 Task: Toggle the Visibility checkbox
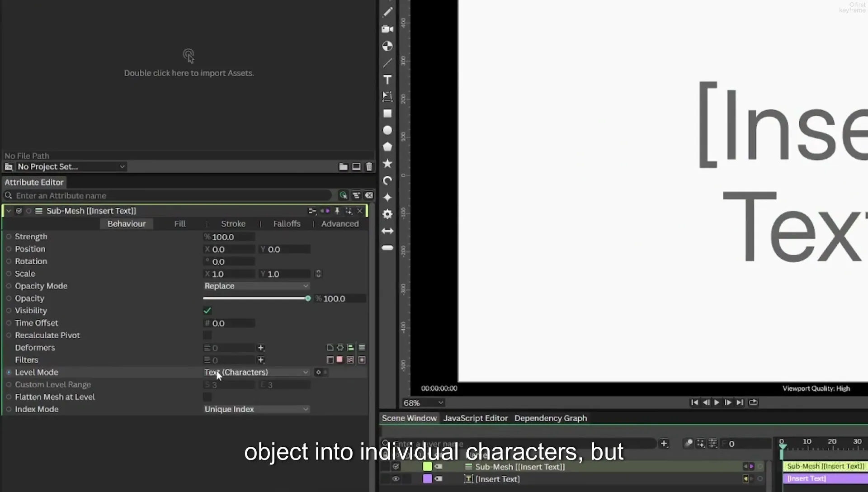pos(207,311)
